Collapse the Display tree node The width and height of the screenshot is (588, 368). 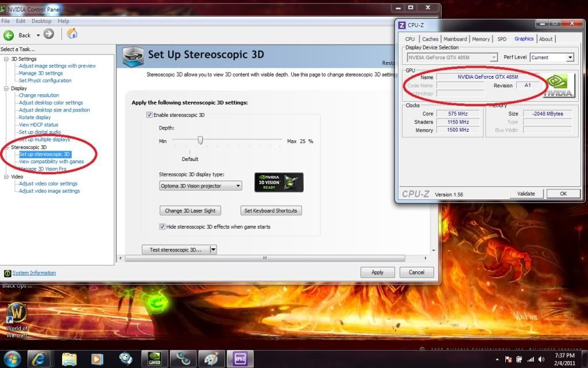click(6, 89)
